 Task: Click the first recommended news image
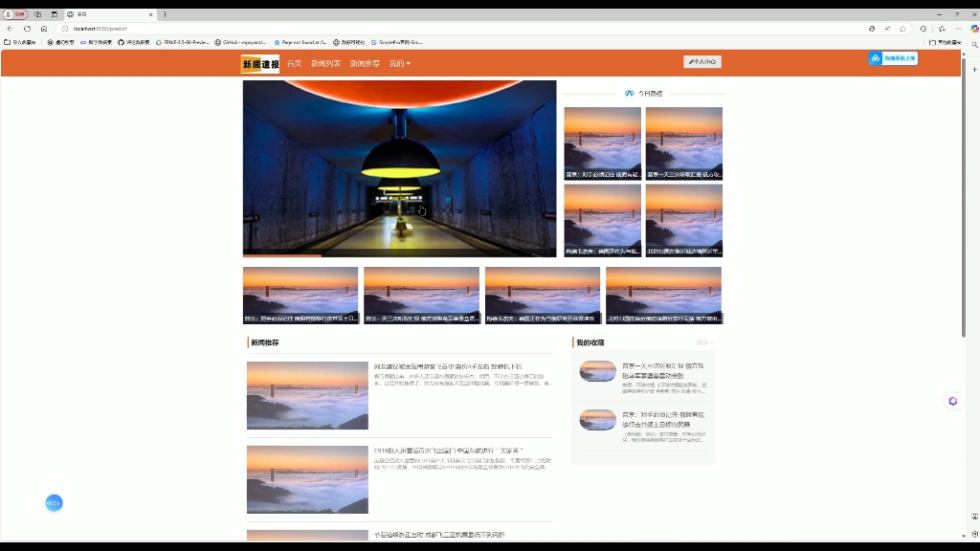tap(307, 395)
